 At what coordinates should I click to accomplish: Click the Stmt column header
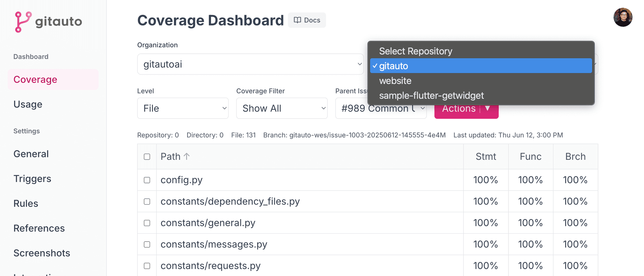[486, 156]
